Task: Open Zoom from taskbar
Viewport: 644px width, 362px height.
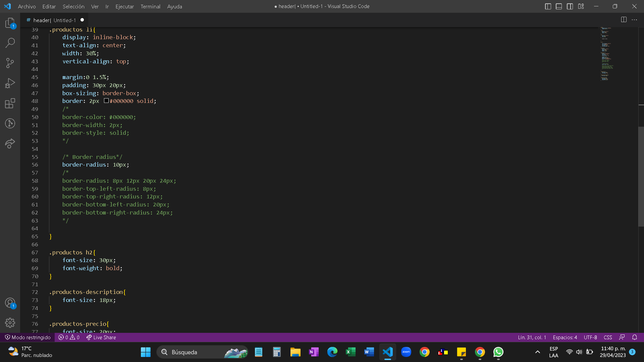Action: click(406, 352)
